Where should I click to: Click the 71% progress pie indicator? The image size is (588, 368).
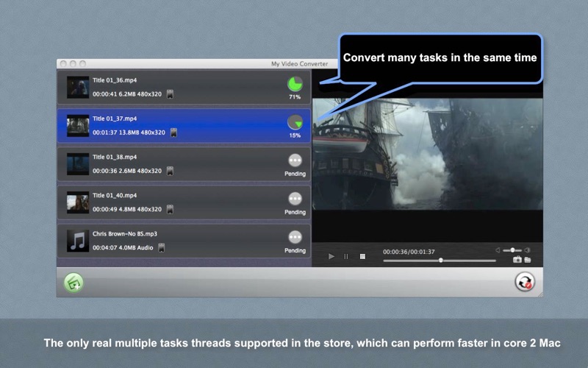click(295, 84)
